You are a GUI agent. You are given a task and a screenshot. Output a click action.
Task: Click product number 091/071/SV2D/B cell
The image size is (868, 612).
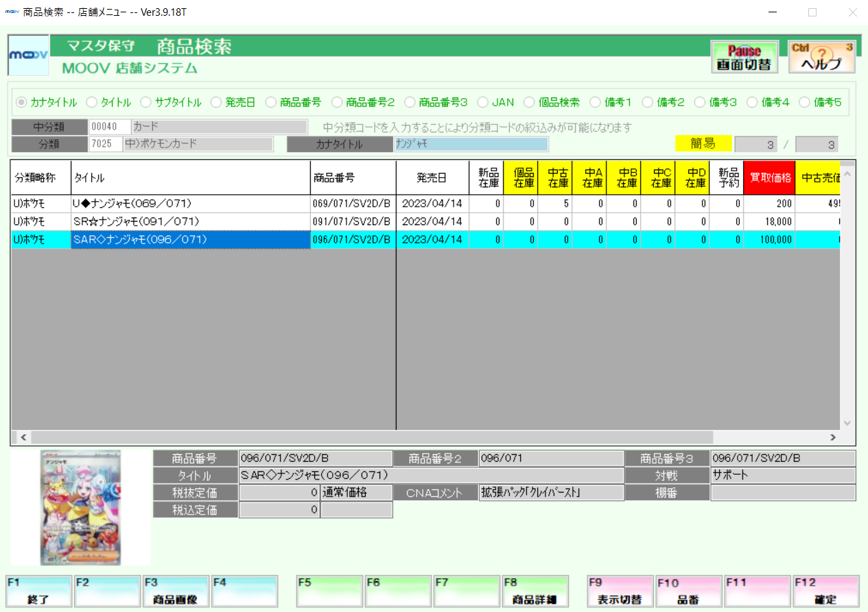353,222
